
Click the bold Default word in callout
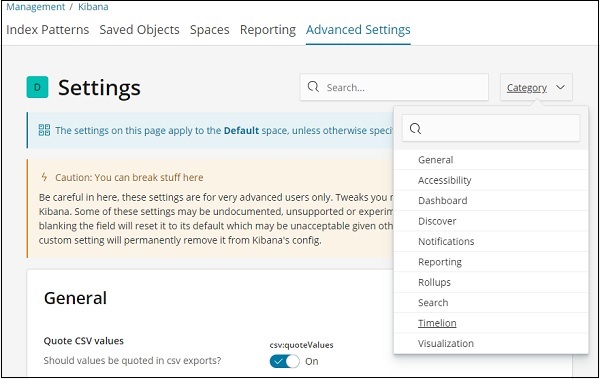pyautogui.click(x=241, y=130)
